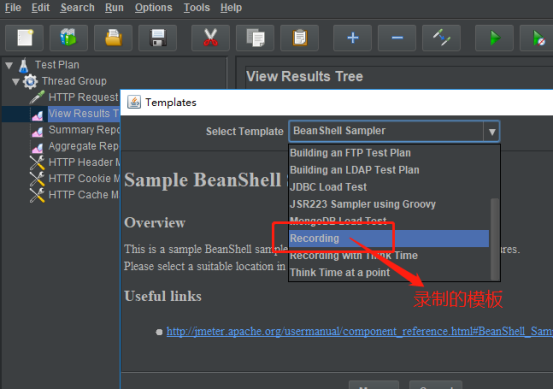The image size is (554, 389).
Task: Select HTTP Header Manager label in tree
Action: pyautogui.click(x=84, y=162)
